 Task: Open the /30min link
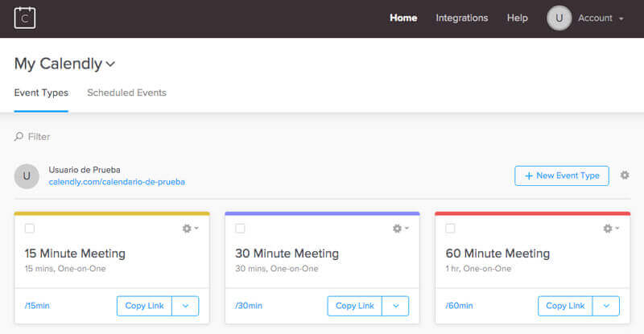tap(249, 306)
